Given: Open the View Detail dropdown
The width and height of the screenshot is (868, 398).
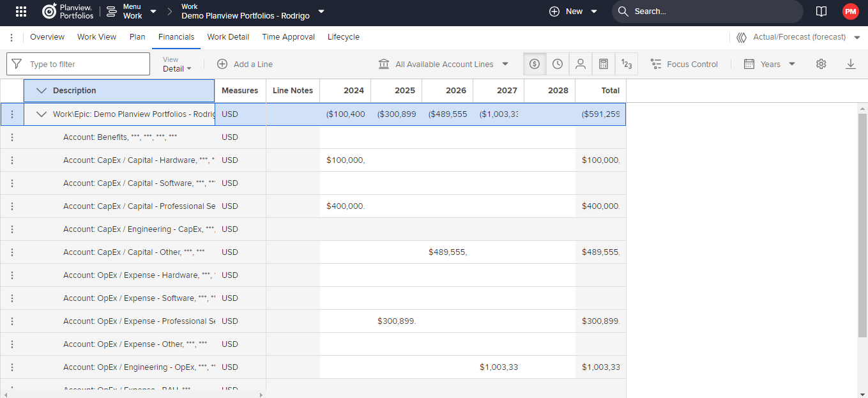Looking at the screenshot, I should tap(177, 65).
